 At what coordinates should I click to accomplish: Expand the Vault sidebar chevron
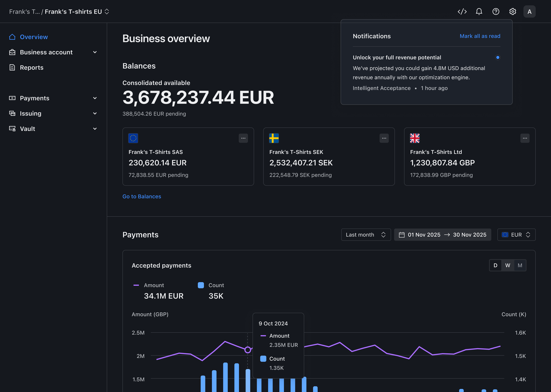95,129
